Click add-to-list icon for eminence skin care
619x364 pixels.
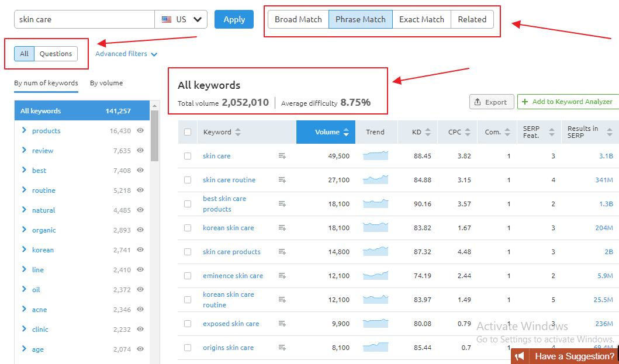[x=282, y=276]
